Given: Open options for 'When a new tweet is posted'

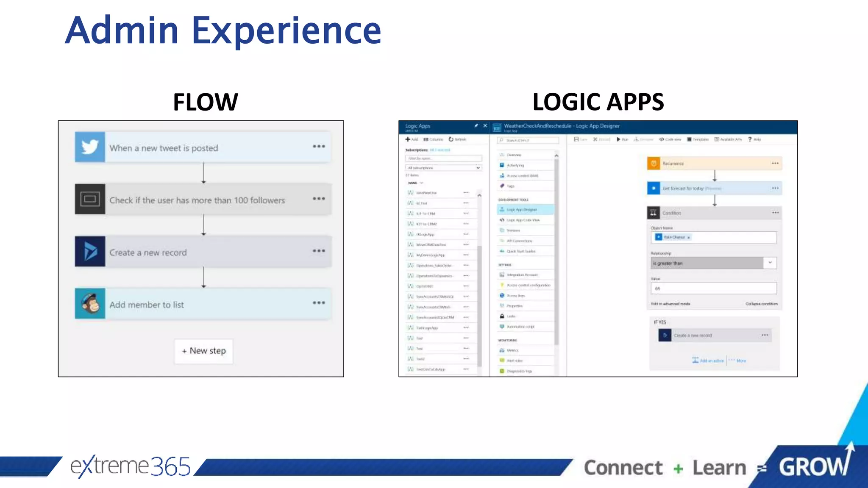Looking at the screenshot, I should (x=319, y=147).
